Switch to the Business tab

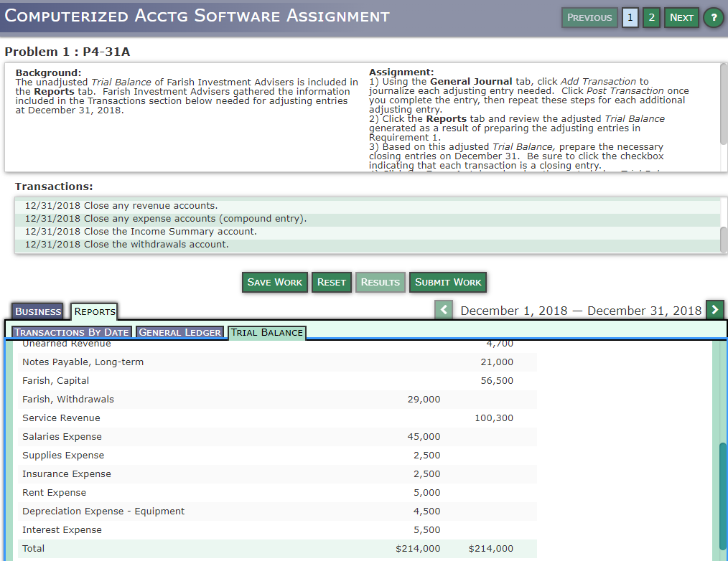[x=37, y=311]
